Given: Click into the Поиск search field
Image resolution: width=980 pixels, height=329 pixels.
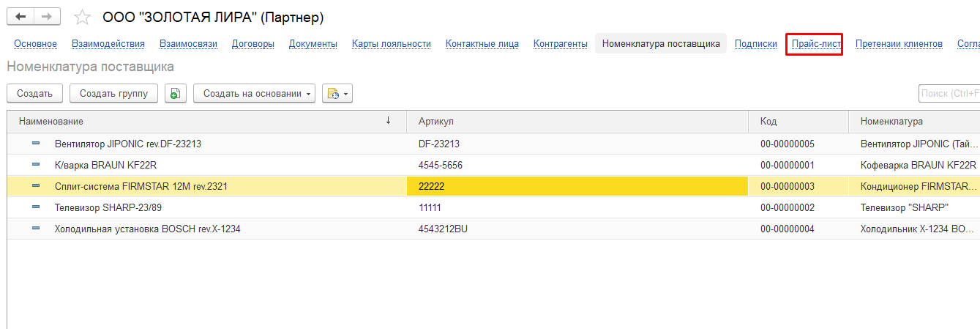Looking at the screenshot, I should click(x=949, y=93).
